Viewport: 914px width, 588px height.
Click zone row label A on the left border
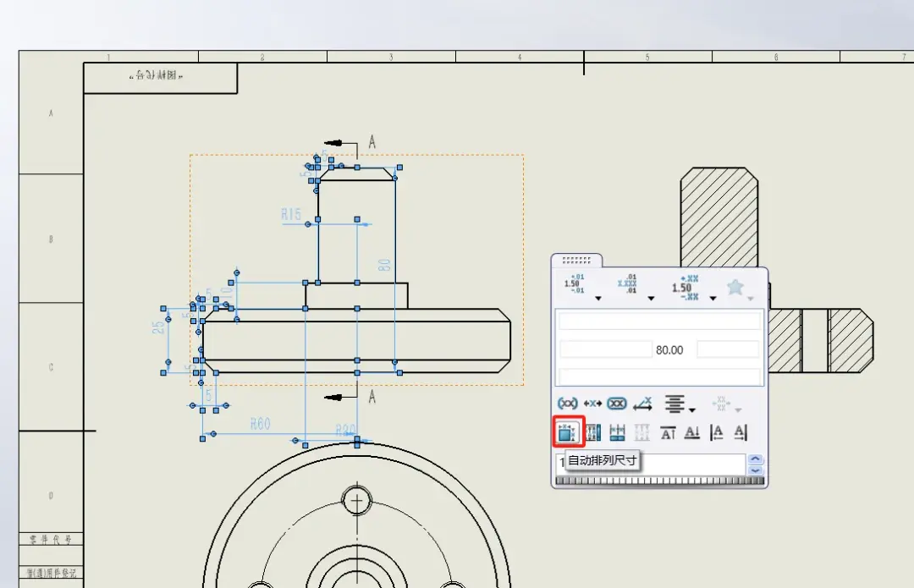pyautogui.click(x=51, y=113)
